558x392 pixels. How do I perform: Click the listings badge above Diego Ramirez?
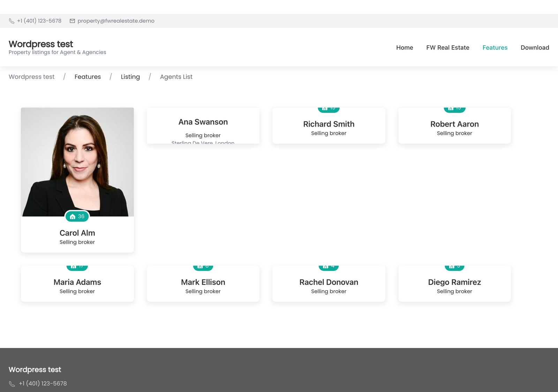[x=454, y=268]
